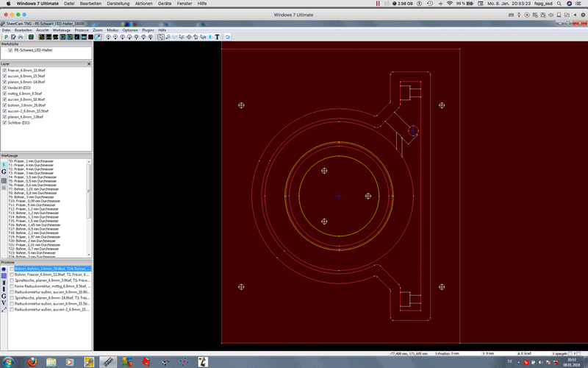This screenshot has height=368, width=588.
Task: Click the move crosshair tool icon
Action: coord(189,37)
